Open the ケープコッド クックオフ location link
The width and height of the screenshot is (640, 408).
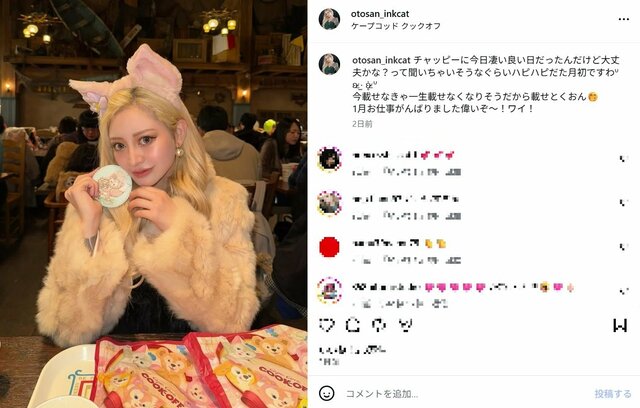point(396,26)
